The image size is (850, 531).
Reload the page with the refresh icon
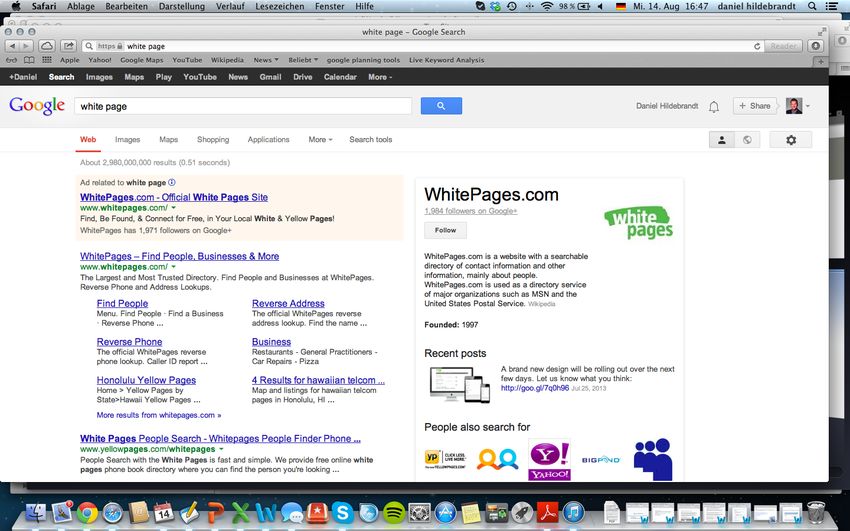(757, 47)
